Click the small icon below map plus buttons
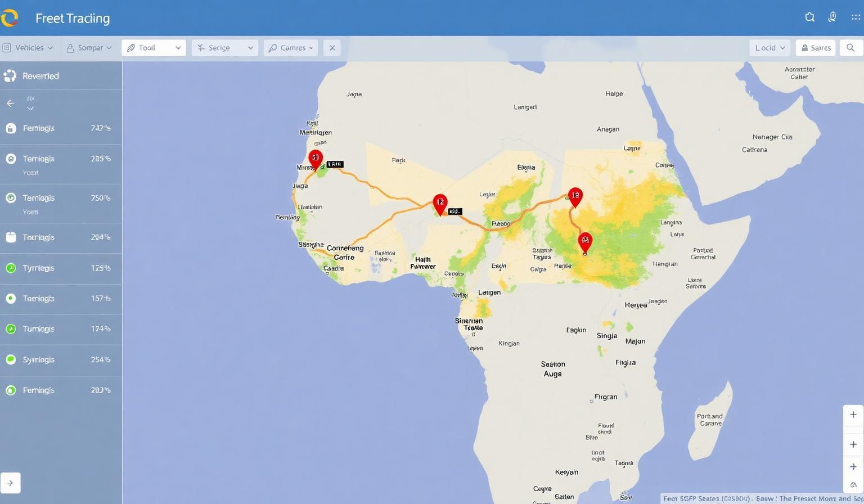 853,485
